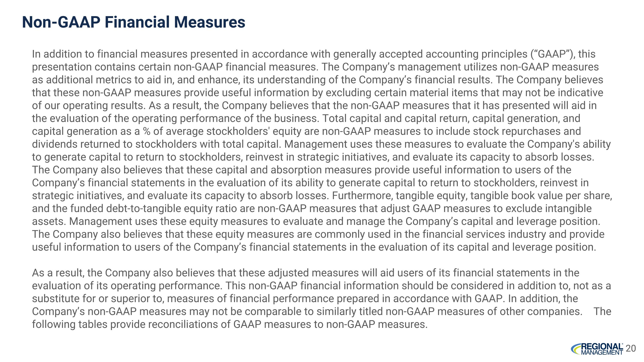644x362 pixels.
Task: Click the paragraph starting "As a result, the Company also"
Action: tap(322, 298)
